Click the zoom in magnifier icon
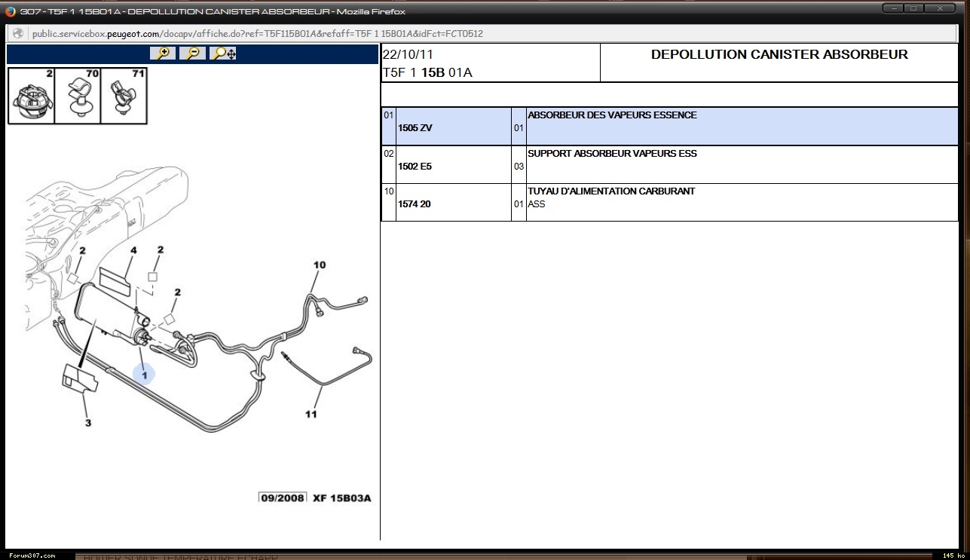The image size is (970, 560). point(162,53)
